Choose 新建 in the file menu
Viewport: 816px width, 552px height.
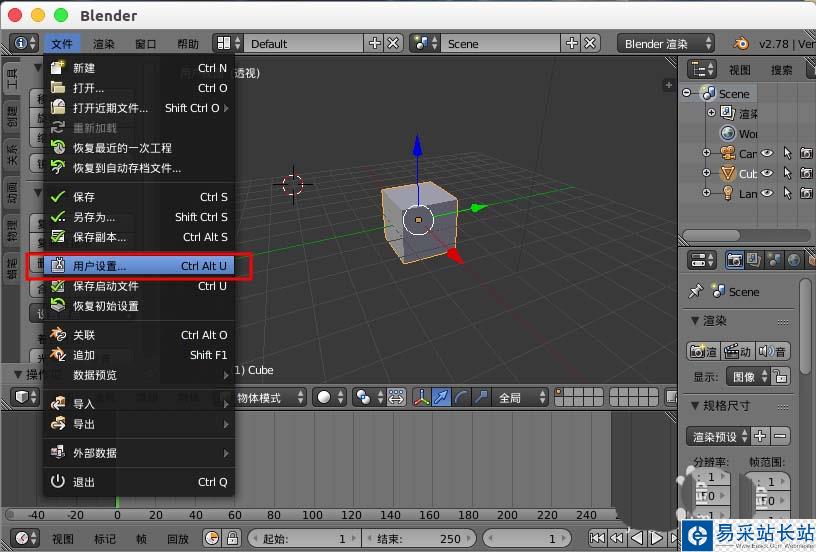click(x=139, y=68)
